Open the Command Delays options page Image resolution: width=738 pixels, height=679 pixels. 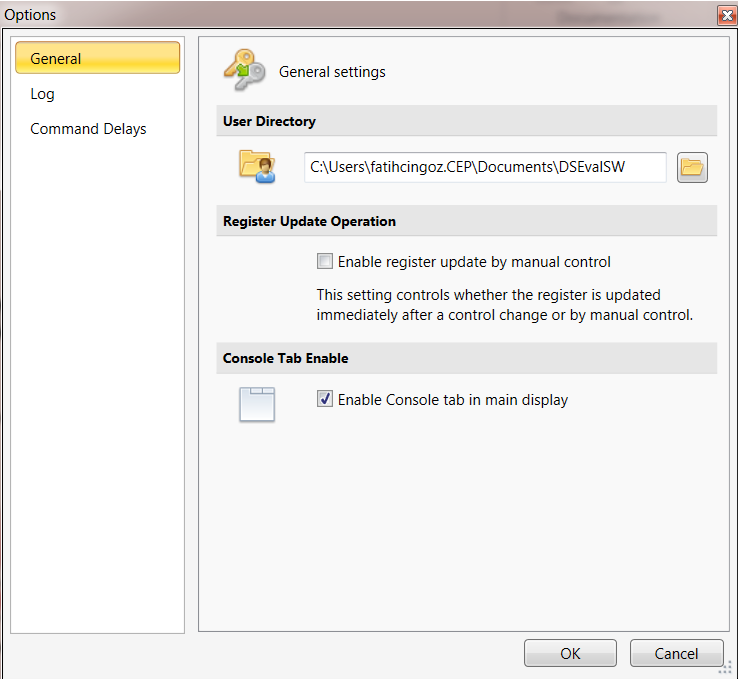pyautogui.click(x=88, y=128)
